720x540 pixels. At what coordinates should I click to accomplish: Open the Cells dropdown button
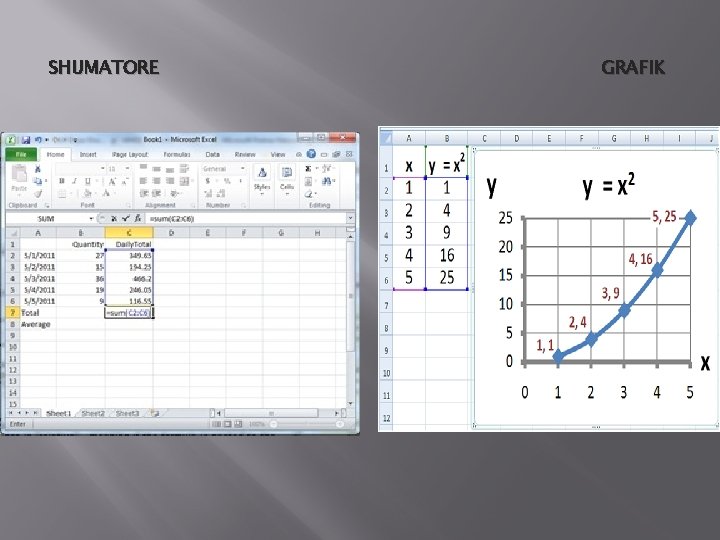(287, 181)
